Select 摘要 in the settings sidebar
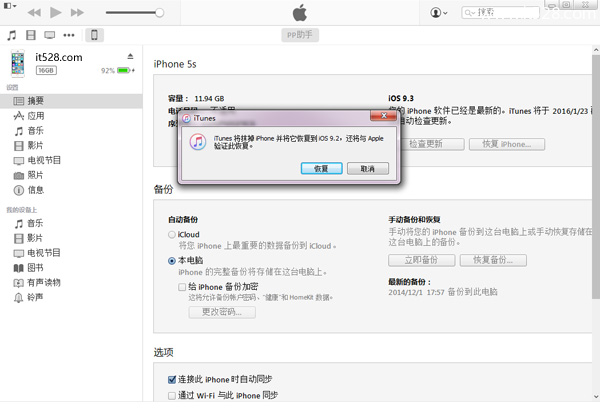Image resolution: width=600 pixels, height=409 pixels. pos(71,101)
